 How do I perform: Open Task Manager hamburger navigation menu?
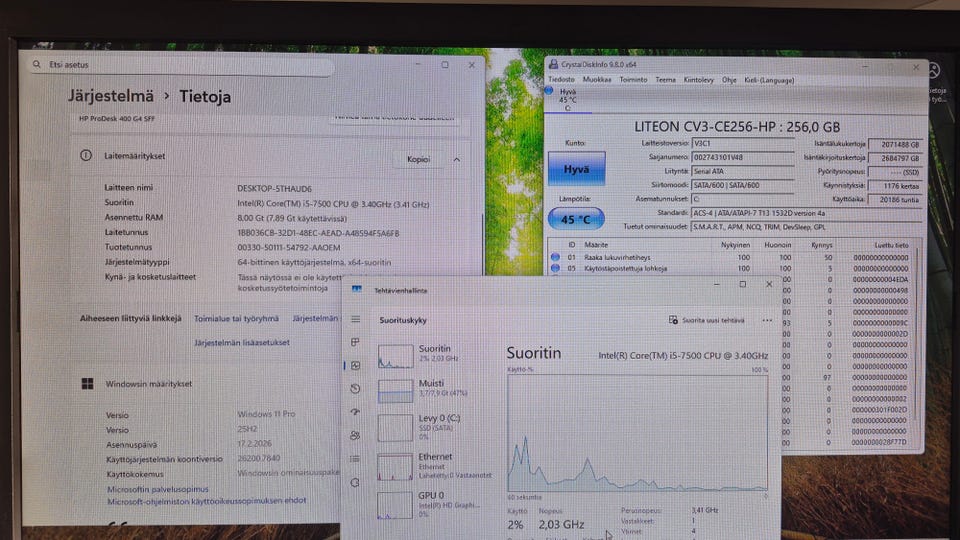(x=355, y=319)
